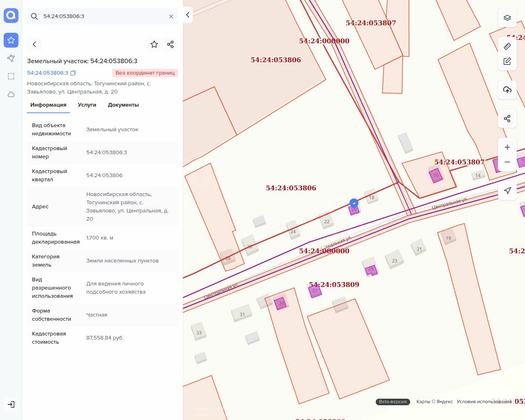This screenshot has height=420, width=525.
Task: Clear the search field text
Action: tap(171, 16)
